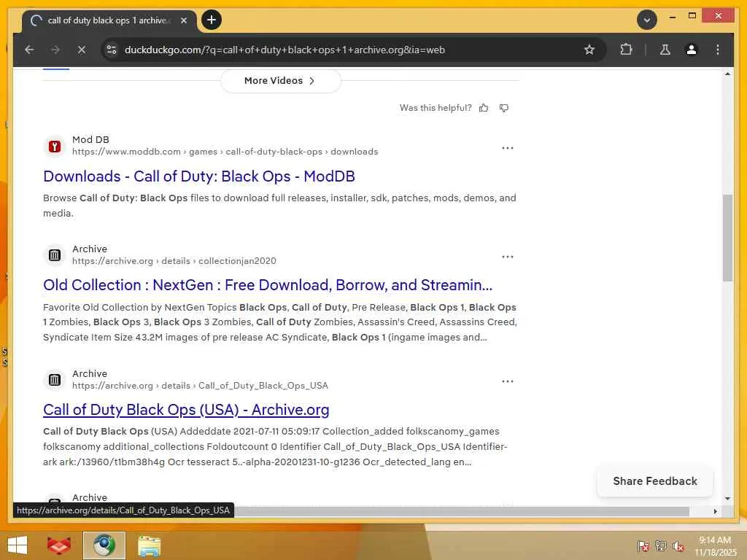Click the browser icon in taskbar
The image size is (747, 560).
[x=104, y=545]
